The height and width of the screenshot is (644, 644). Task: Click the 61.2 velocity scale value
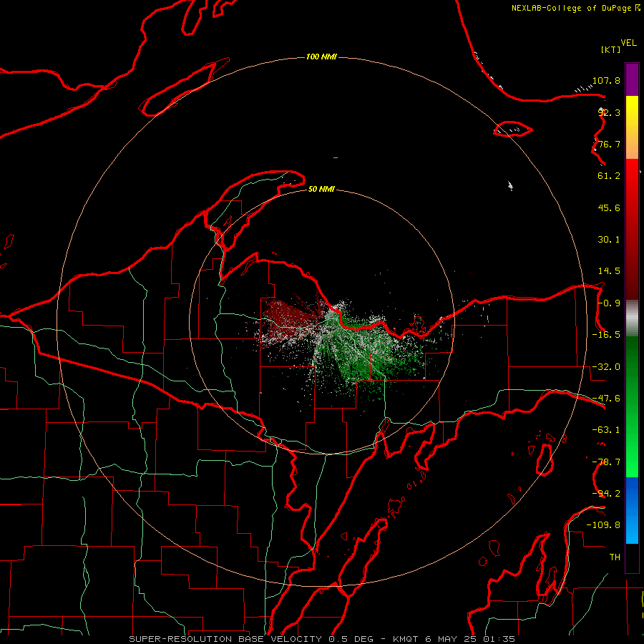click(609, 176)
